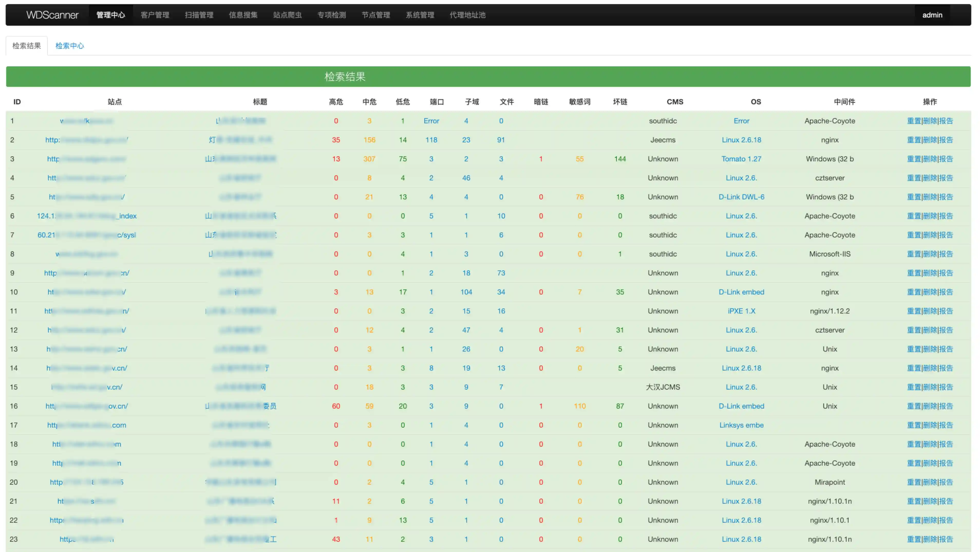Click the WDScanner brand logo

(52, 15)
